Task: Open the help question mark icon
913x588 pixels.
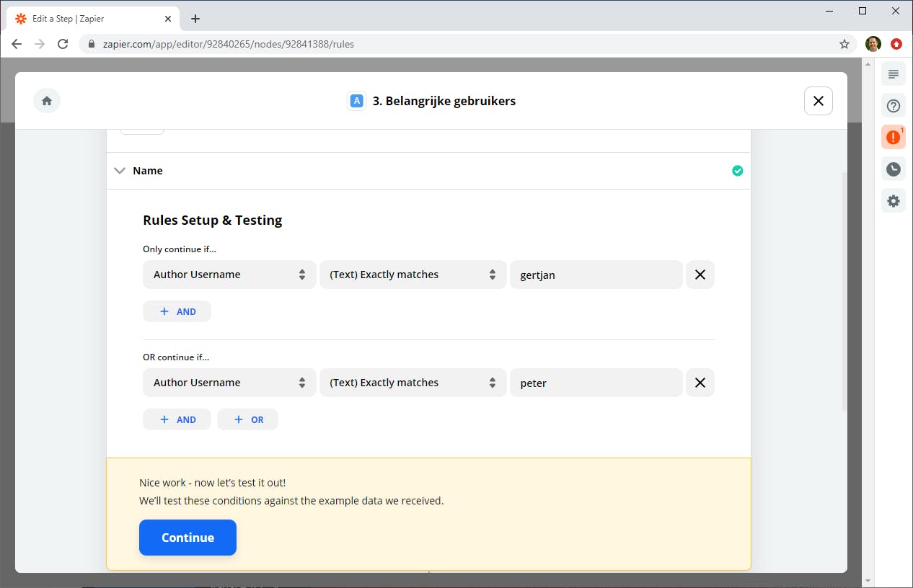Action: (894, 107)
